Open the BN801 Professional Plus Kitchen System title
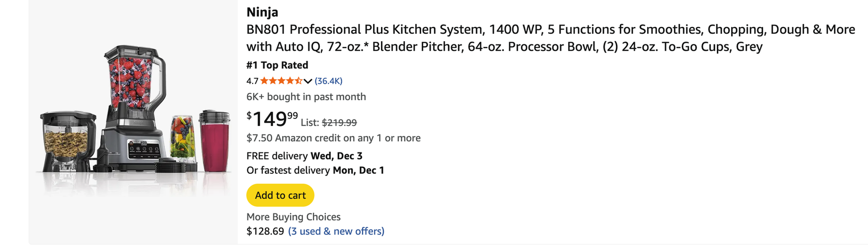This screenshot has width=868, height=249. [x=551, y=38]
